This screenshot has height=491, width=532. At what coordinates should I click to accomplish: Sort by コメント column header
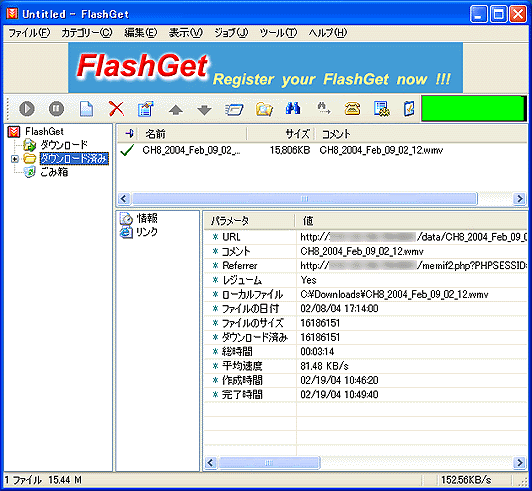[x=420, y=134]
